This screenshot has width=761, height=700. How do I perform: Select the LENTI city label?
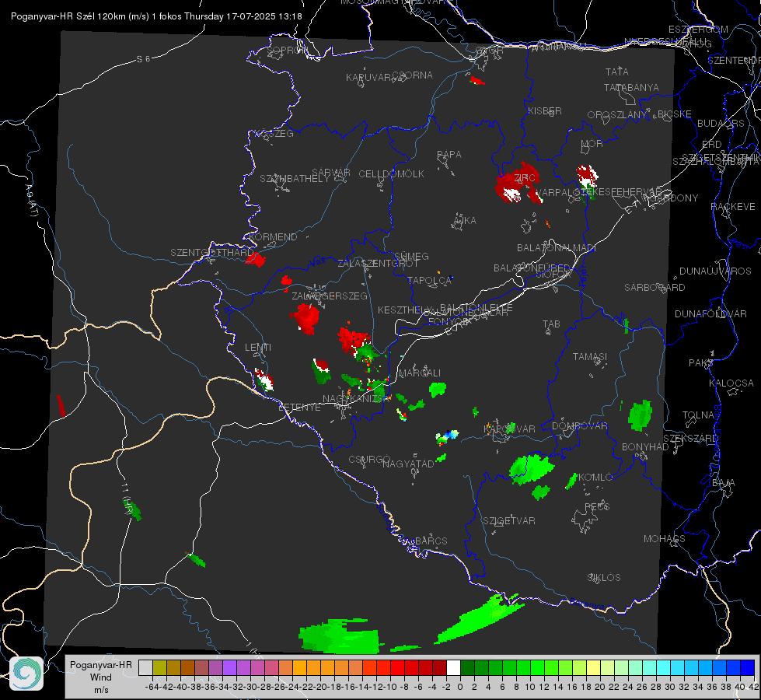(x=258, y=348)
